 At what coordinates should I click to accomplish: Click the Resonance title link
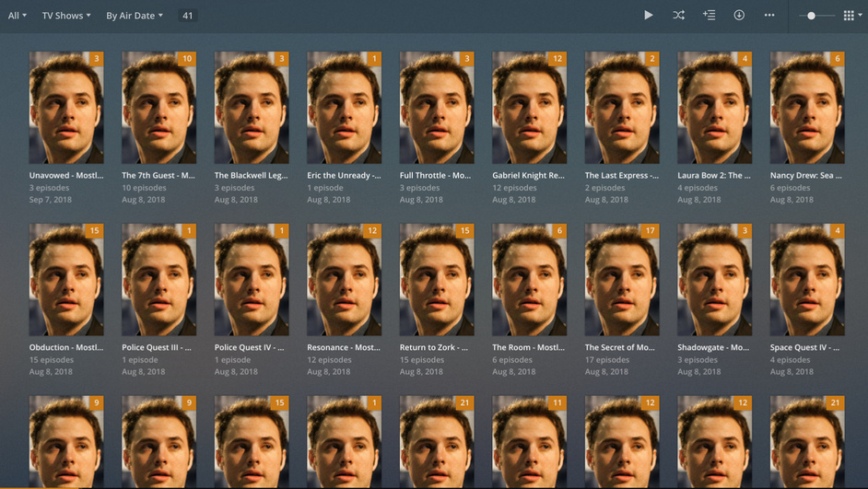point(344,347)
